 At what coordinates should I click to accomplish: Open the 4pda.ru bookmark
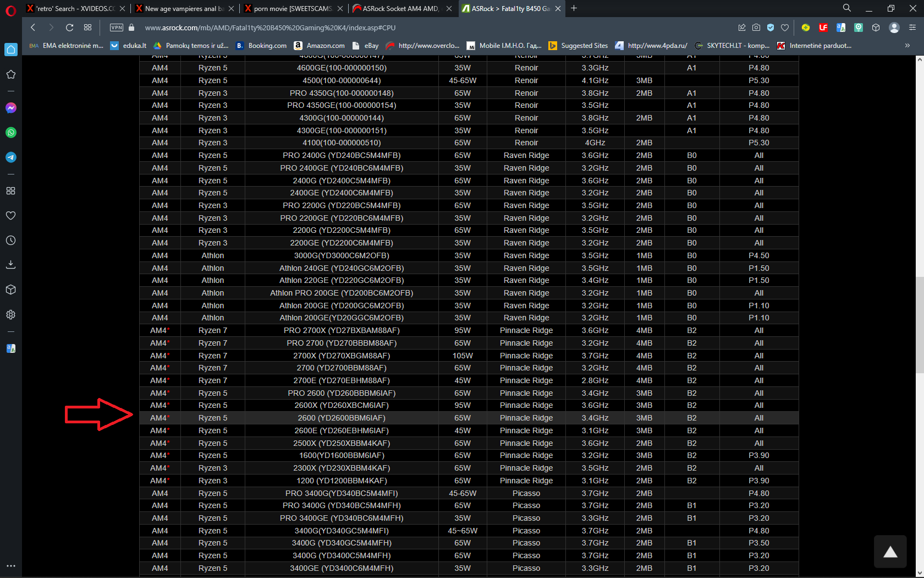coord(652,46)
